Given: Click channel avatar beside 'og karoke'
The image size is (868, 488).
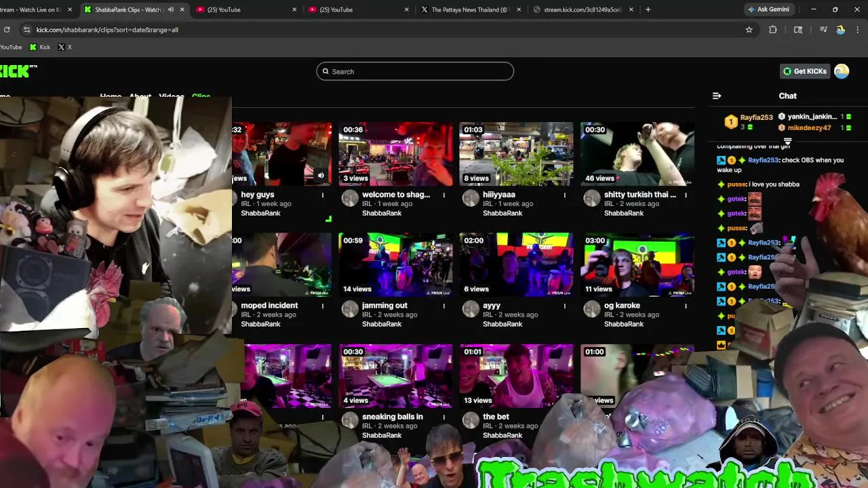Looking at the screenshot, I should pyautogui.click(x=592, y=309).
